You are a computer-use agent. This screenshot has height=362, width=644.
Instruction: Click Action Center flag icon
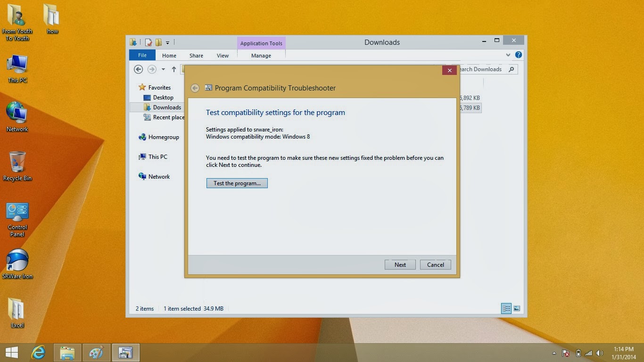pos(566,353)
